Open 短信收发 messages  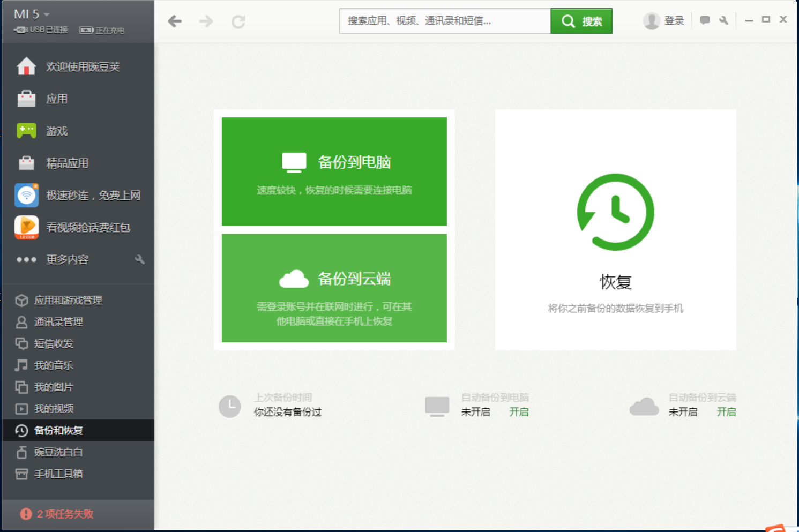78,343
